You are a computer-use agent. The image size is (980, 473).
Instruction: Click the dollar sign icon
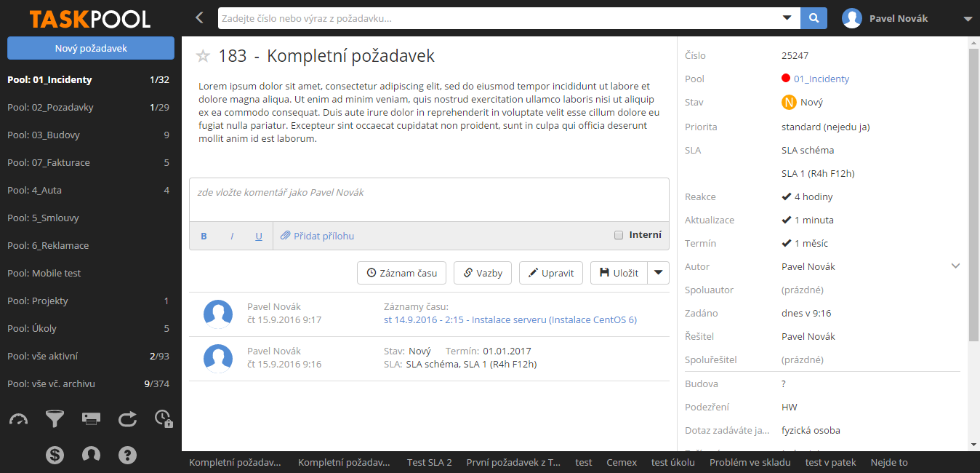pyautogui.click(x=55, y=455)
